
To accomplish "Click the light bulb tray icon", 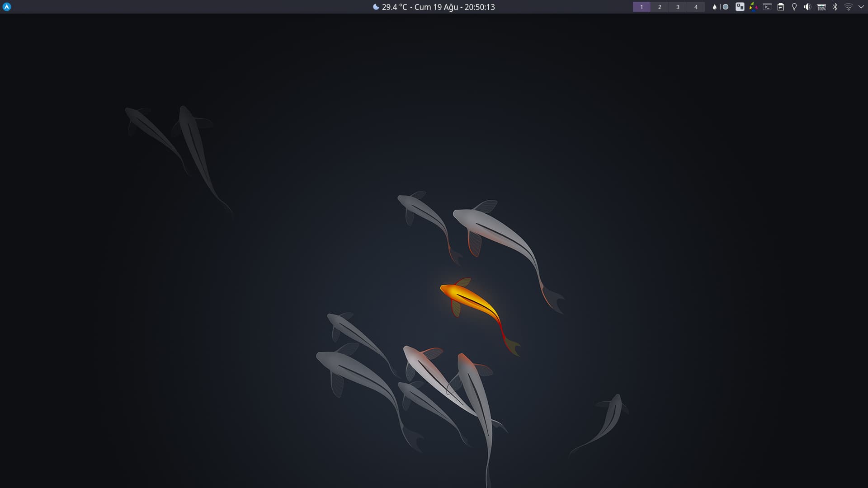I will 794,7.
